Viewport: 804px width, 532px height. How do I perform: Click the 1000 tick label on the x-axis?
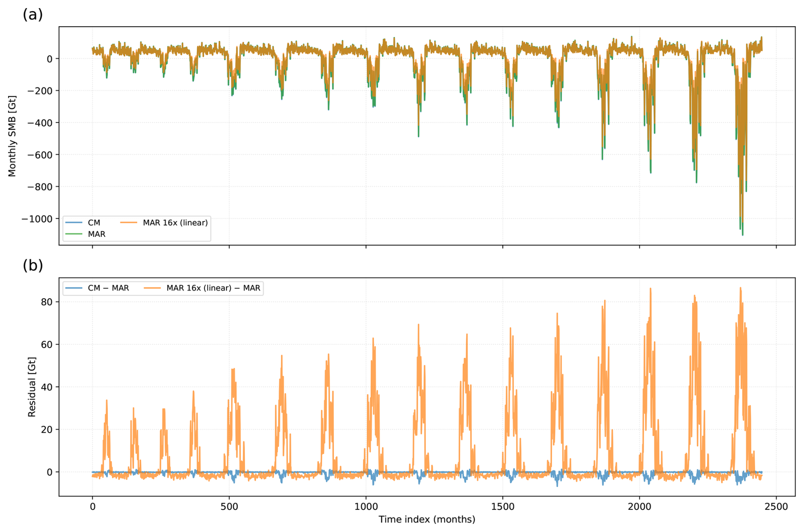(x=366, y=507)
